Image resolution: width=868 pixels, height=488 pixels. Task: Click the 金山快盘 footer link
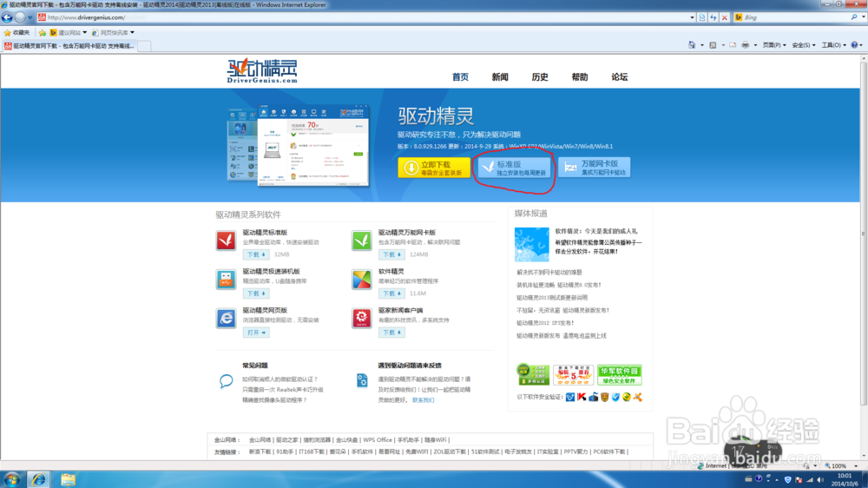coord(346,440)
